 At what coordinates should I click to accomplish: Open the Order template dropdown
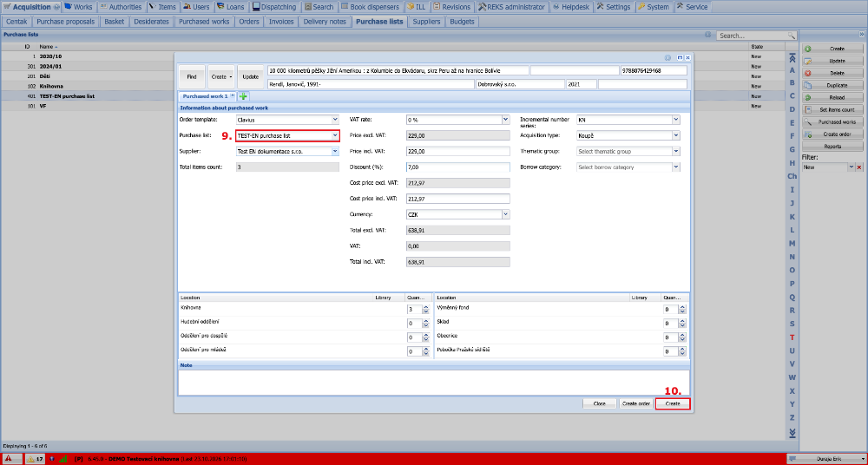point(335,120)
